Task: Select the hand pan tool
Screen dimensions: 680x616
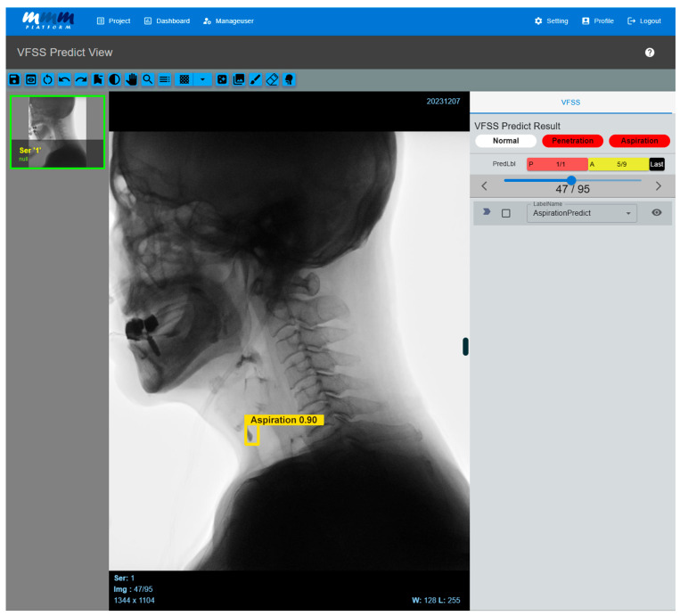Action: click(131, 79)
